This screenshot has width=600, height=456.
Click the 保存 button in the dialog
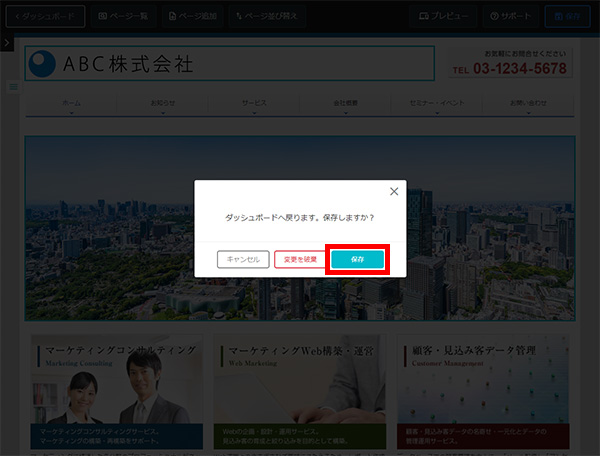[x=357, y=259]
